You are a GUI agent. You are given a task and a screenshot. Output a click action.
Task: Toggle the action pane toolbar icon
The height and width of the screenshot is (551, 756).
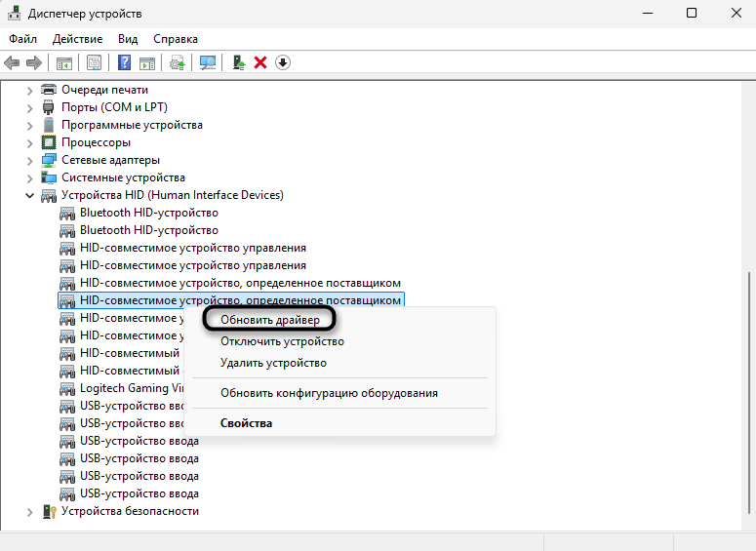tap(147, 62)
